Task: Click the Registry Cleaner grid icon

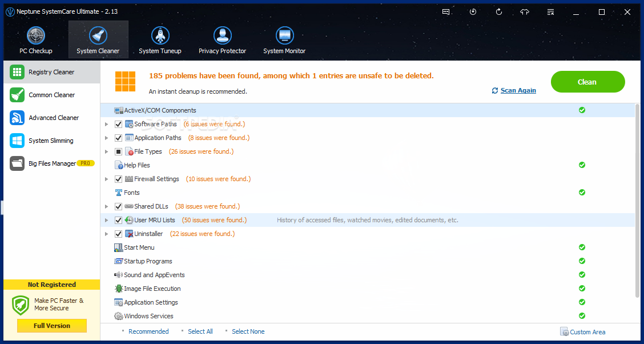Action: click(x=17, y=72)
